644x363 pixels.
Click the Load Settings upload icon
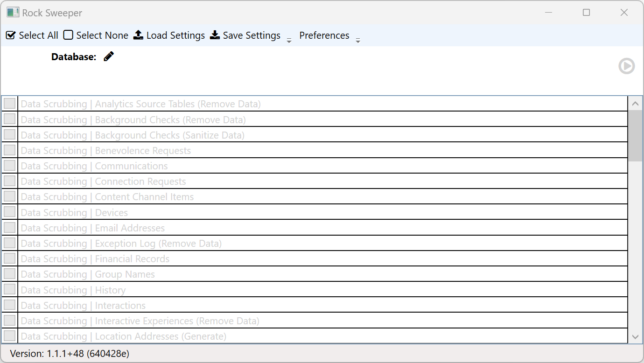[138, 35]
